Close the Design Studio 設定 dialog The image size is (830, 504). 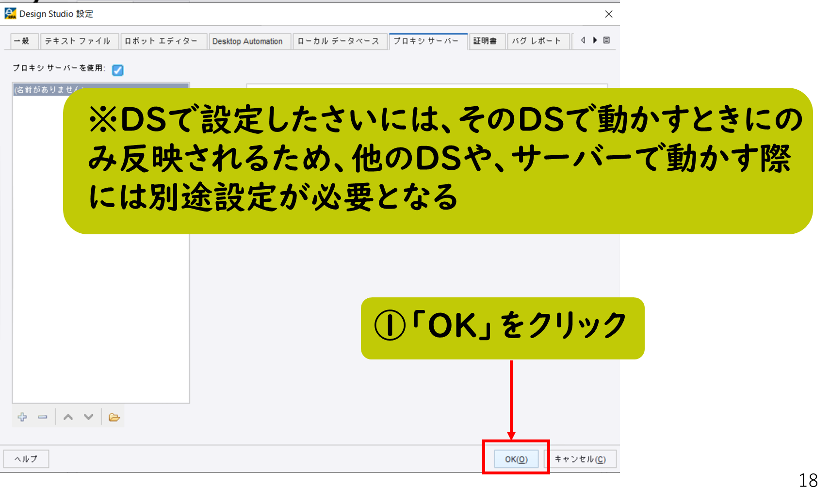609,14
